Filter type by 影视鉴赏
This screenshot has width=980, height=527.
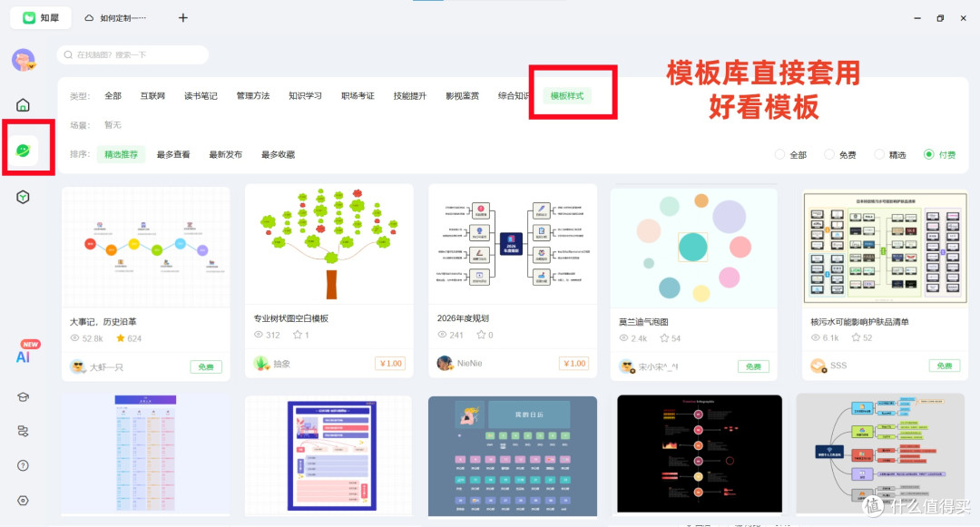coord(462,95)
